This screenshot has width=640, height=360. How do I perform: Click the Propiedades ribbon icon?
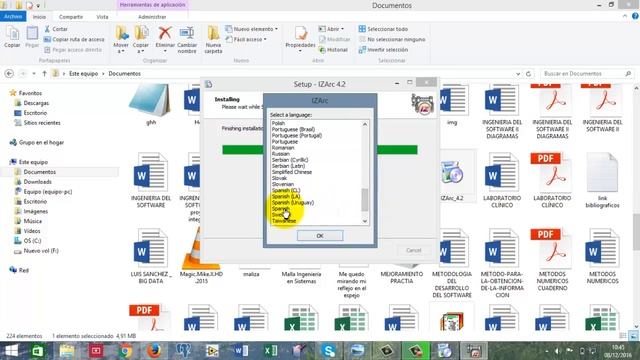click(x=301, y=33)
